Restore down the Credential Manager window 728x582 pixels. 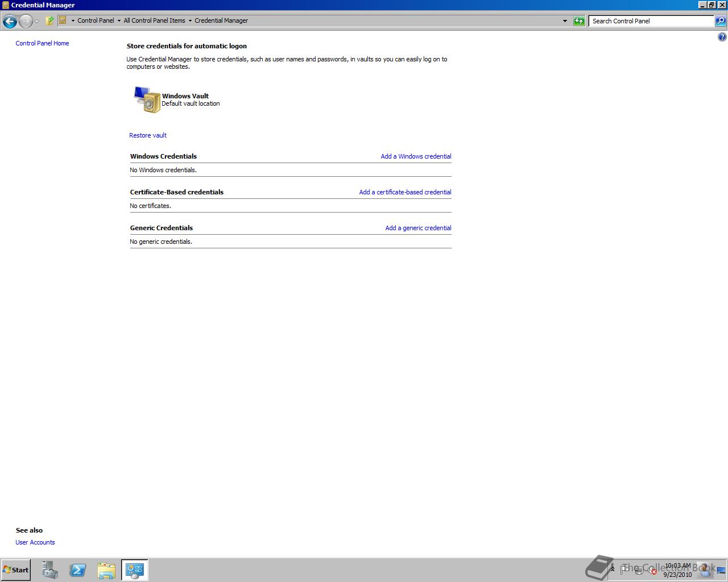[712, 5]
